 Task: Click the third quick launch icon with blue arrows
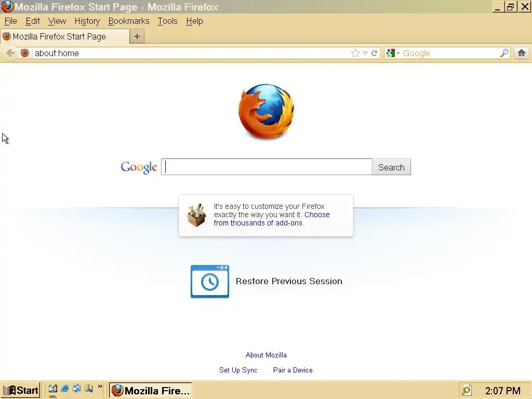point(77,388)
